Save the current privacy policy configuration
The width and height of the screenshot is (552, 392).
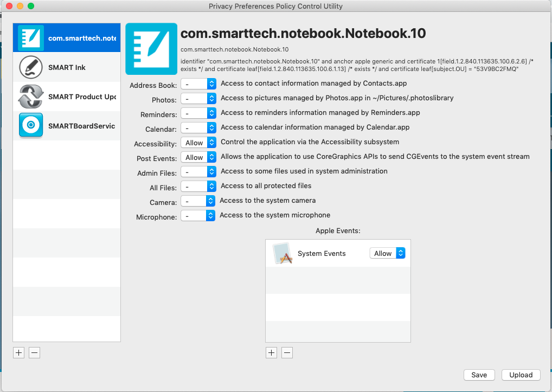coord(479,375)
